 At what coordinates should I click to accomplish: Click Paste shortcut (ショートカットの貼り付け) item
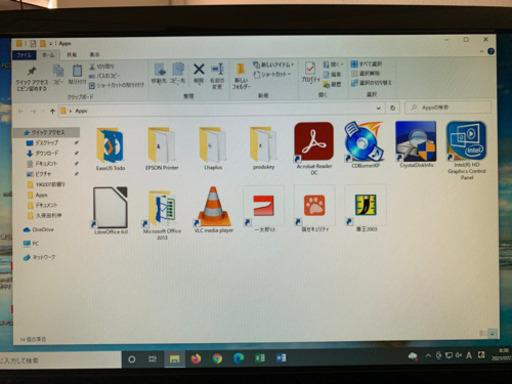(x=116, y=85)
